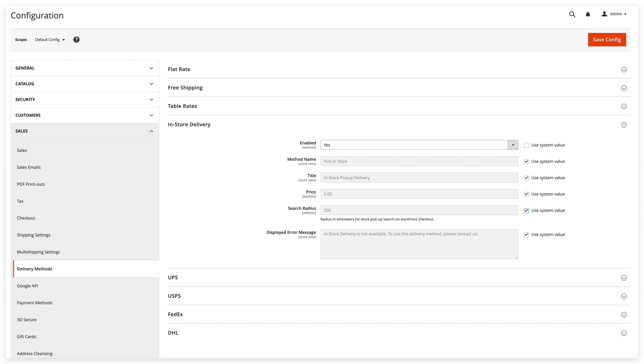Viewport: 644px width, 364px height.
Task: Click the DHL section title
Action: click(173, 333)
